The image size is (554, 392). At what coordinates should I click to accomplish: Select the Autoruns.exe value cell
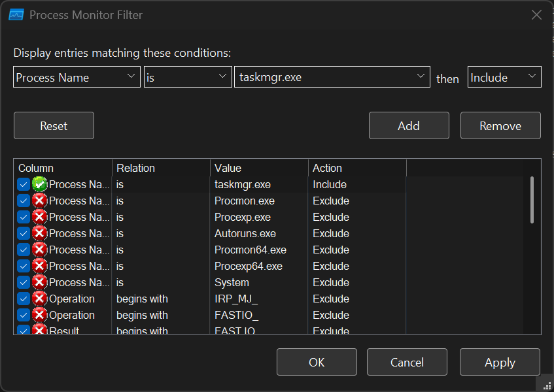pyautogui.click(x=259, y=233)
